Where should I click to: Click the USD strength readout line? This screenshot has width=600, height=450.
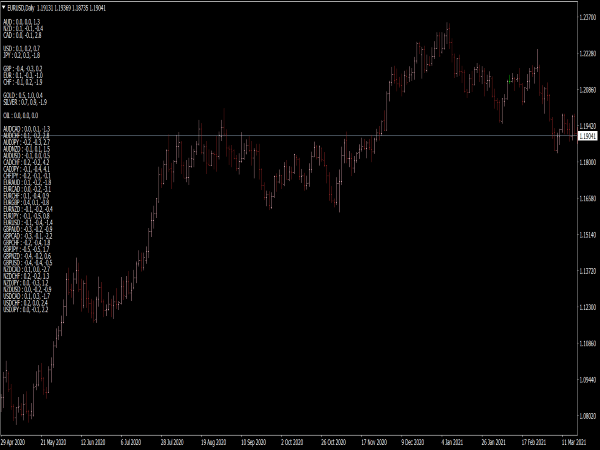click(20, 48)
